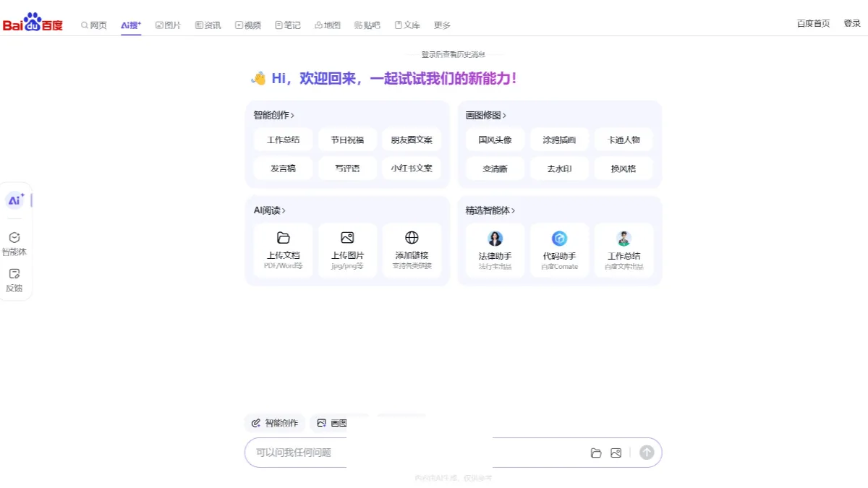Viewport: 868px width, 488px height.
Task: Select 发言稿 template
Action: coord(284,168)
